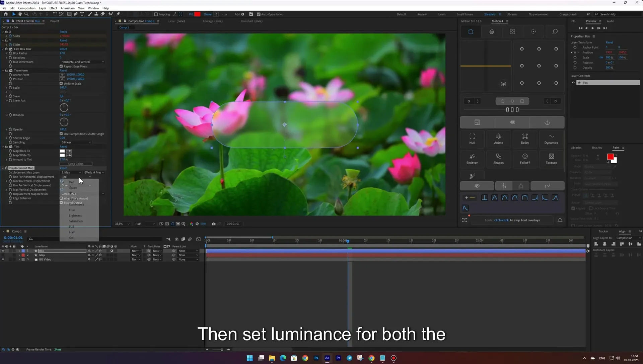This screenshot has height=364, width=643.
Task: Choose the Pen tool
Action: click(x=76, y=14)
